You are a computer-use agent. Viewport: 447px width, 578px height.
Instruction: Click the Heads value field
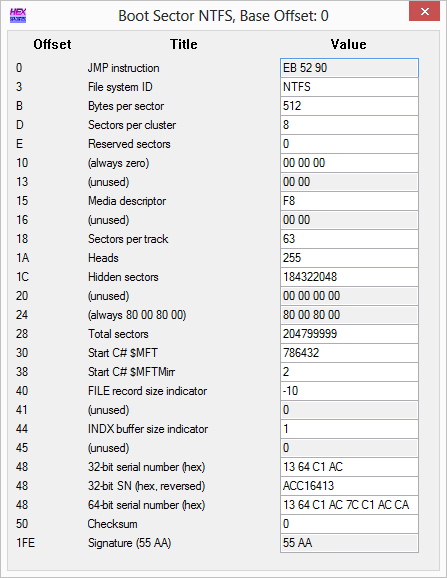click(x=349, y=258)
